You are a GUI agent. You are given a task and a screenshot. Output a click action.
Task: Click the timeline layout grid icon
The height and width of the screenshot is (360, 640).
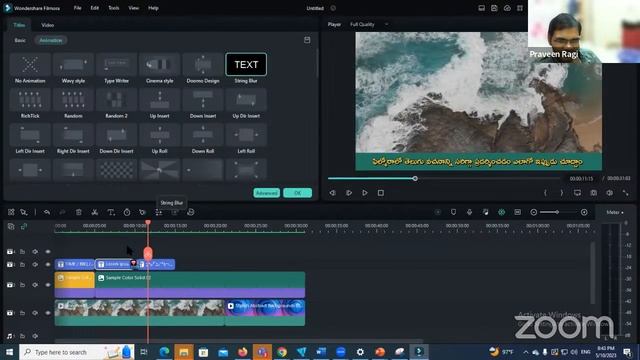click(11, 212)
